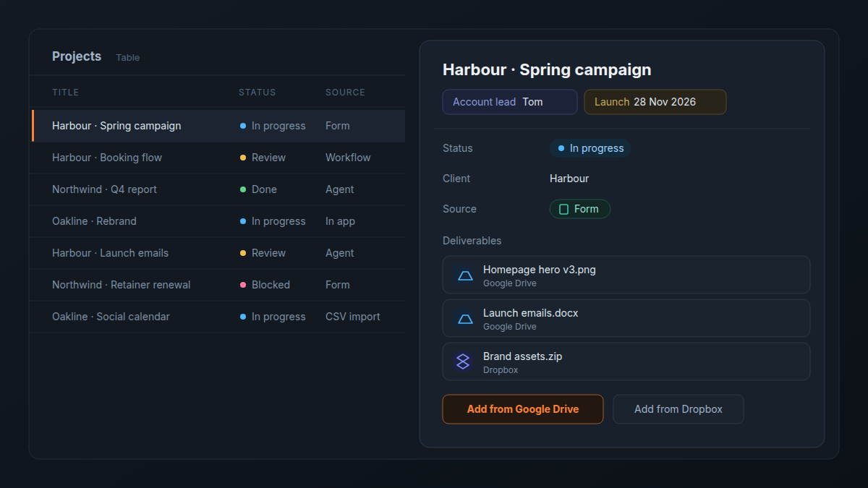Image resolution: width=868 pixels, height=488 pixels.
Task: Select the Harbour · Launch emails row
Action: [x=217, y=253]
